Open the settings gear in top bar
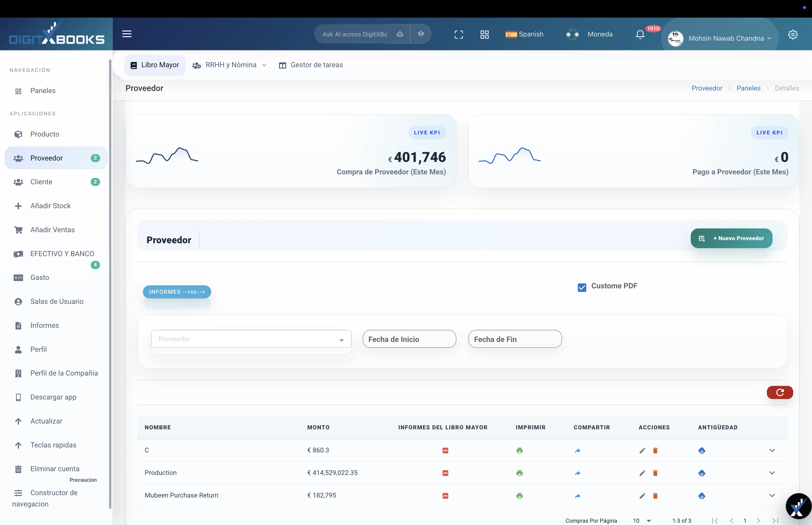 pos(793,34)
